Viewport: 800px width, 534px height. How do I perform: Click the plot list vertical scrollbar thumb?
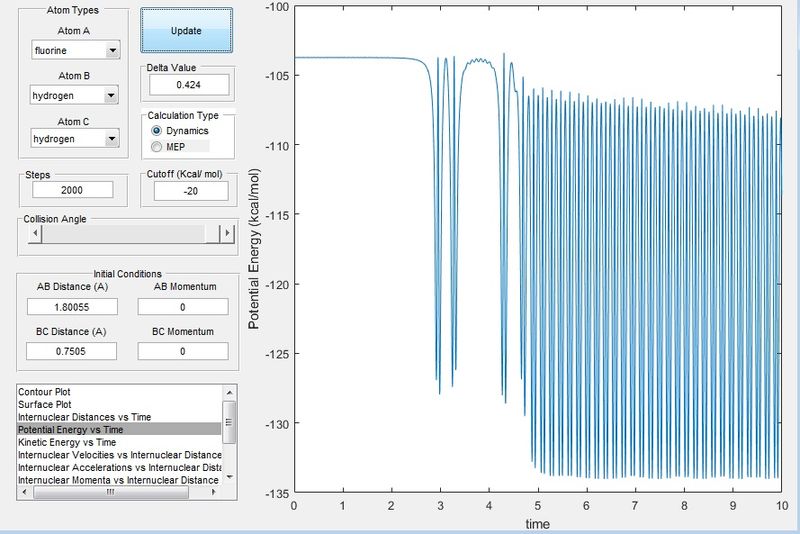click(x=229, y=422)
